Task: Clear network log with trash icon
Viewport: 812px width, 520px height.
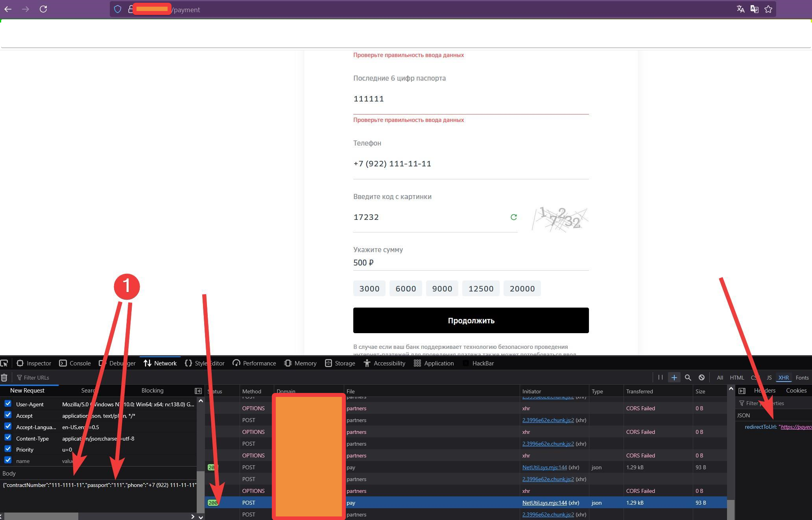Action: click(4, 378)
